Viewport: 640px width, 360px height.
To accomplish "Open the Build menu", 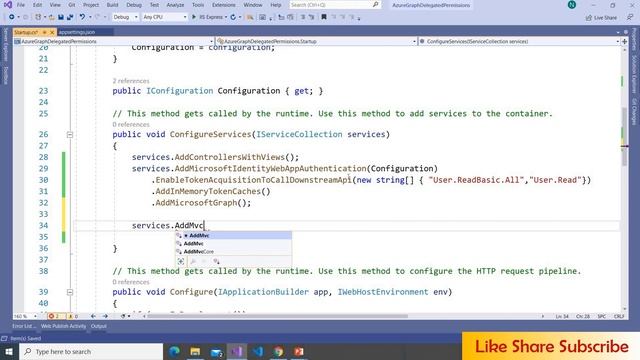I will tap(112, 5).
